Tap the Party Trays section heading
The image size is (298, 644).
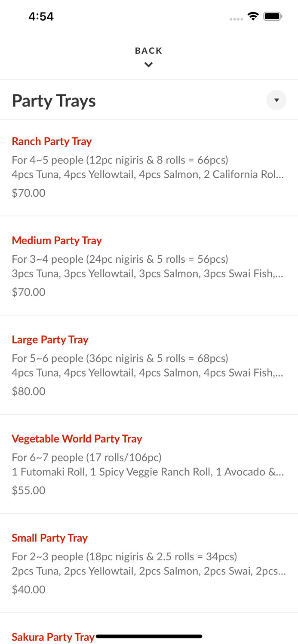[x=54, y=100]
